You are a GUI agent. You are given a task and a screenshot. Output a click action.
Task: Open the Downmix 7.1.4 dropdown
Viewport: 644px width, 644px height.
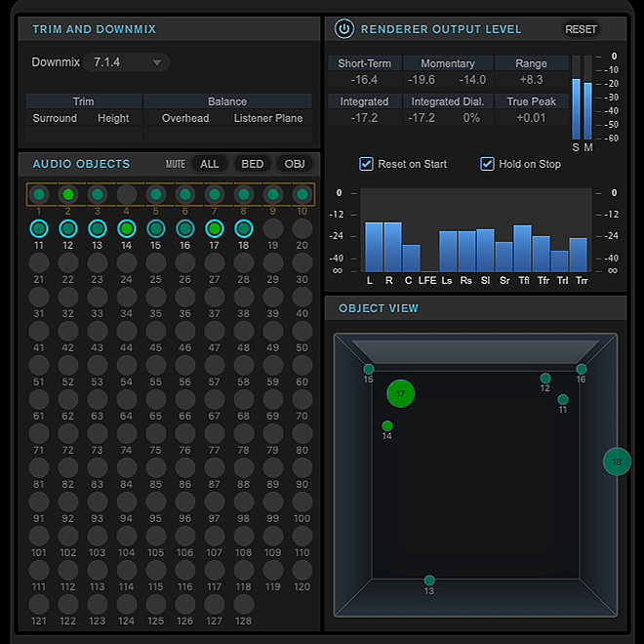click(x=127, y=62)
